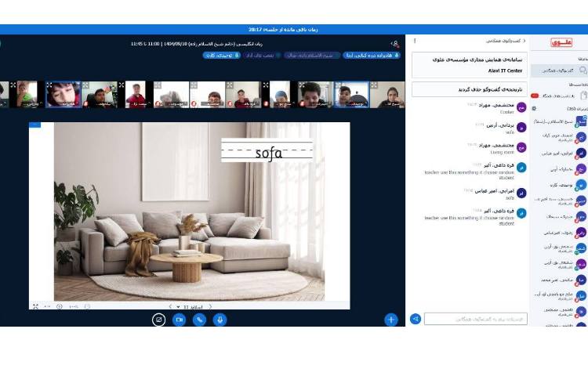Open the chat options three-dot menu

[415, 40]
